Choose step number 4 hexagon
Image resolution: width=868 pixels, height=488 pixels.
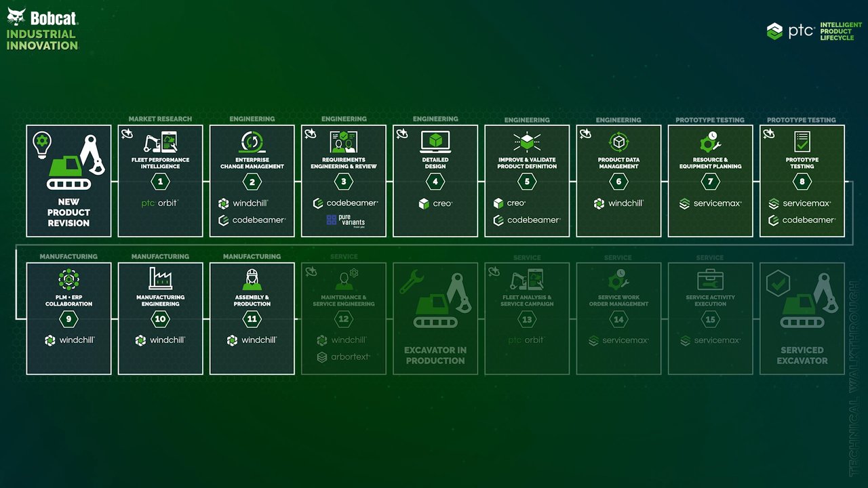coord(435,182)
